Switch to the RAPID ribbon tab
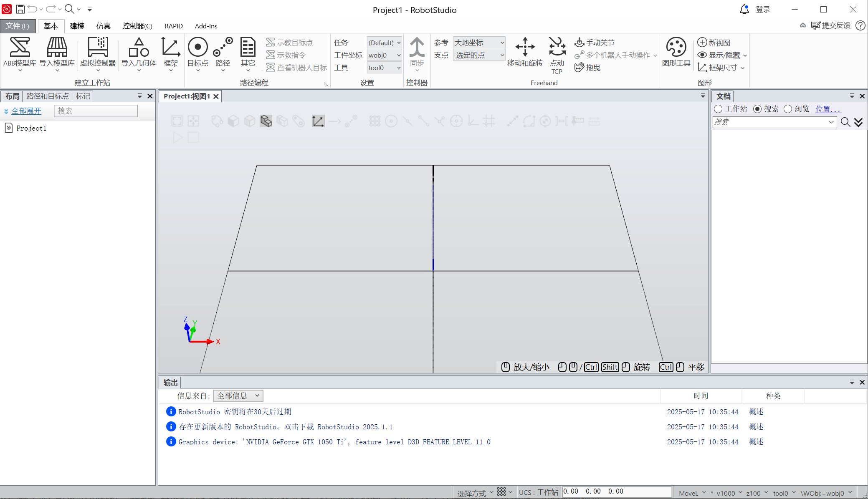The width and height of the screenshot is (868, 499). point(174,26)
